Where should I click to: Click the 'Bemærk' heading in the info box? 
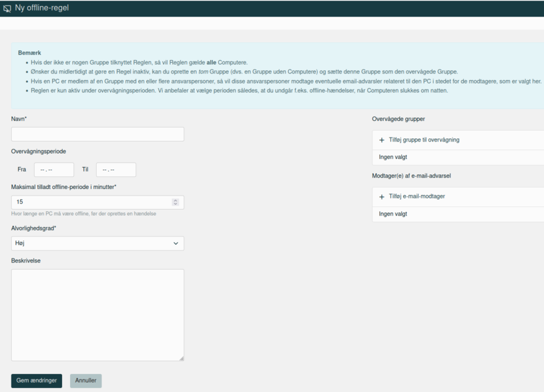tap(29, 53)
